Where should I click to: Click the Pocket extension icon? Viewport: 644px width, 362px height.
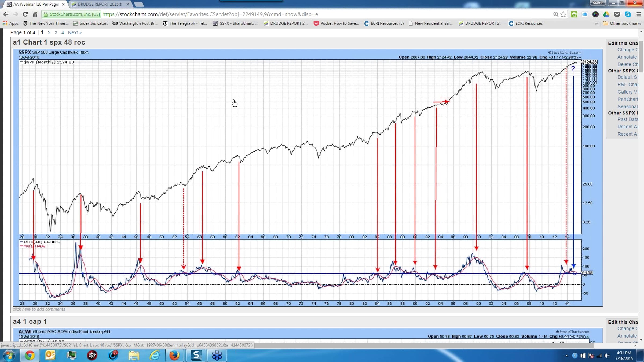(x=617, y=14)
